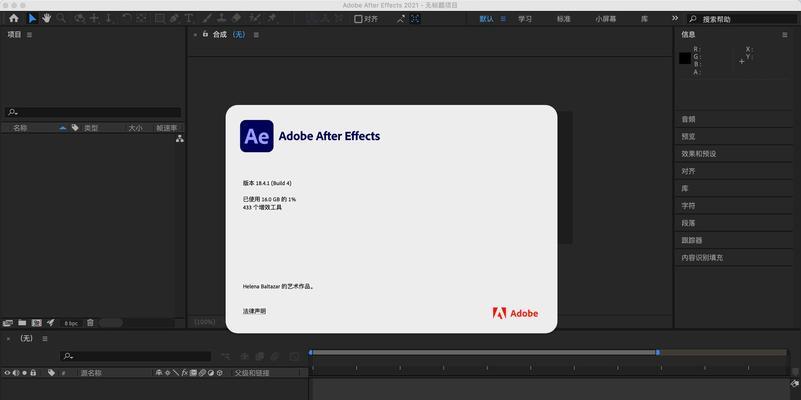Open the 默认 workspace menu icon
The image size is (801, 400).
click(503, 19)
